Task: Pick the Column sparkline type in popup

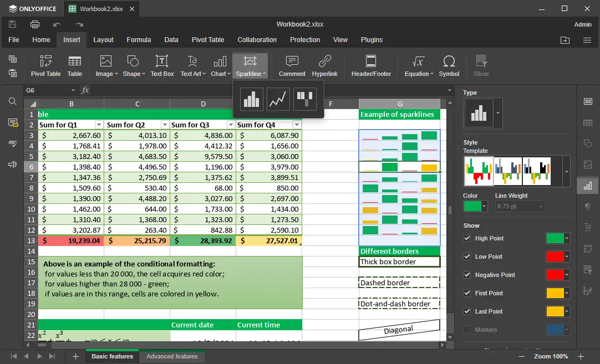Action: pos(252,99)
